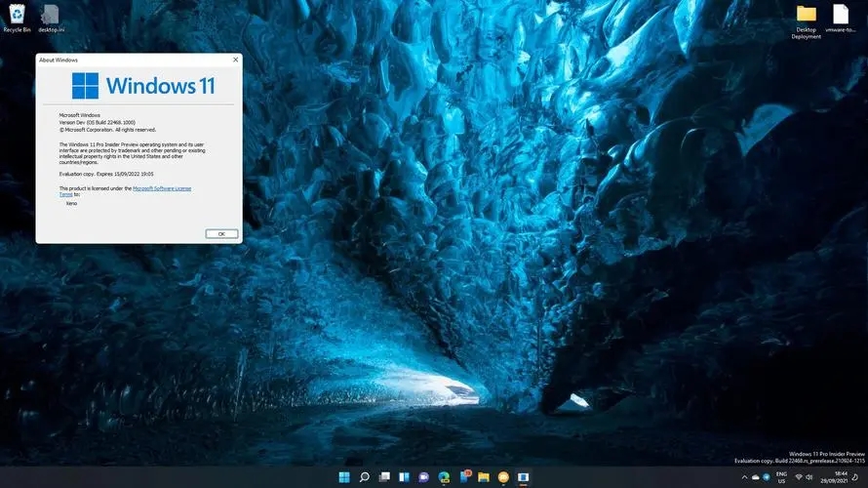Viewport: 868px width, 488px height.
Task: Open the volume speaker tray icon
Action: pyautogui.click(x=809, y=477)
